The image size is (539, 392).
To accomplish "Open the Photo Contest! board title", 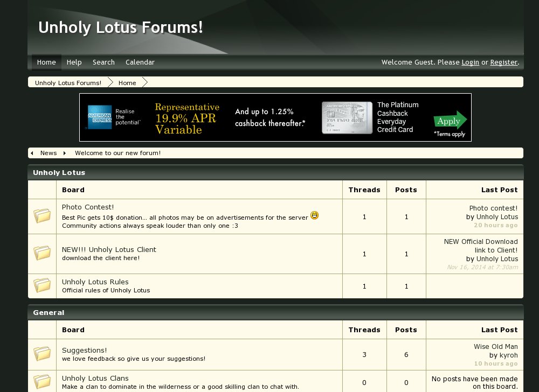I will click(x=88, y=207).
